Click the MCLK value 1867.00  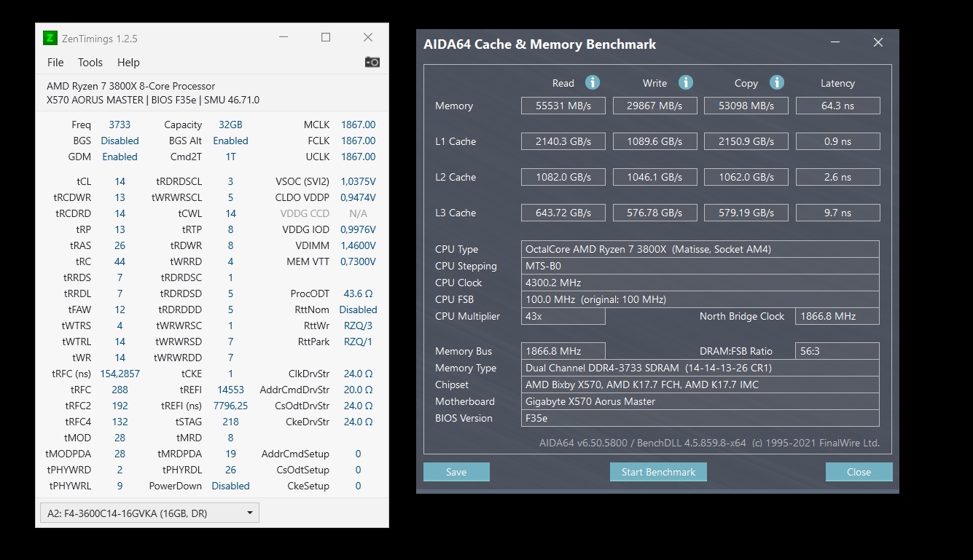[x=359, y=125]
